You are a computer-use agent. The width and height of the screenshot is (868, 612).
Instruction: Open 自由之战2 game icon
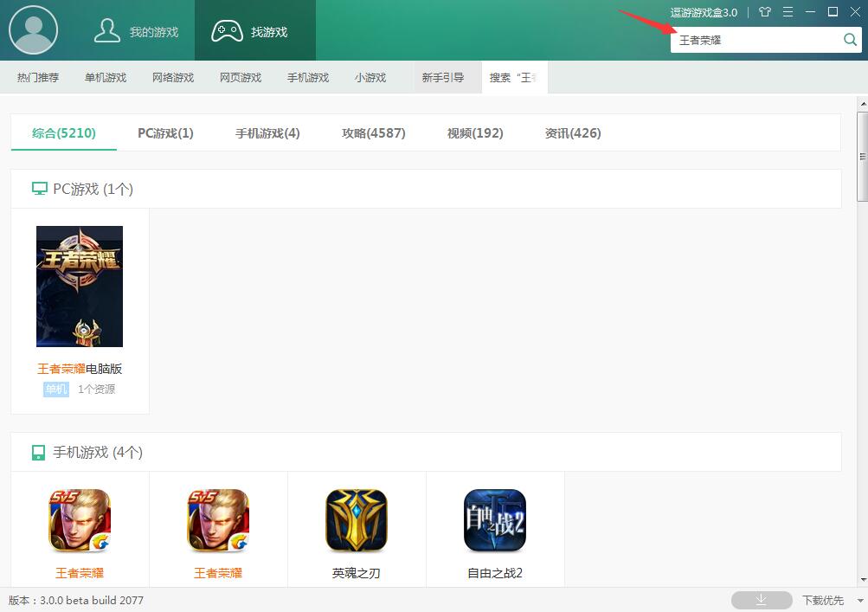pos(495,520)
